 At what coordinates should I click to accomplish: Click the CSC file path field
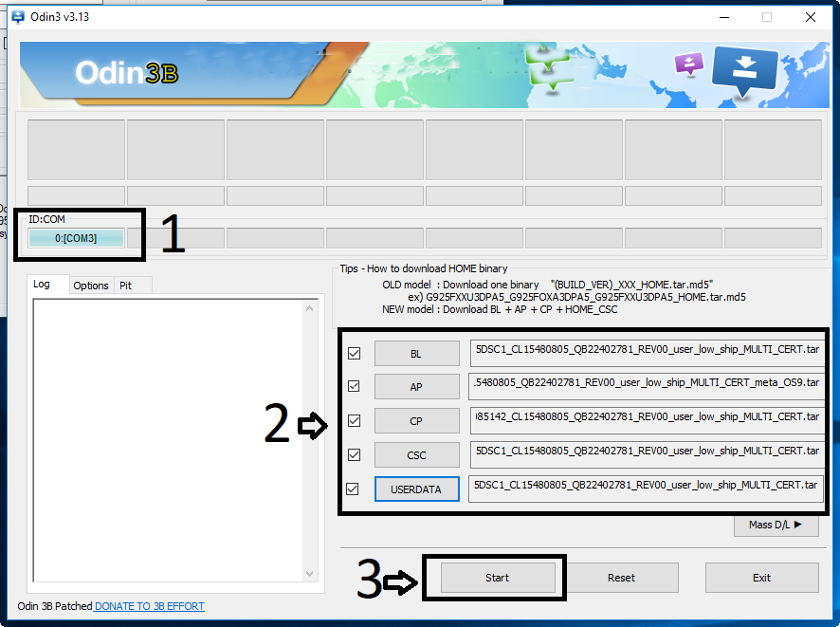648,454
